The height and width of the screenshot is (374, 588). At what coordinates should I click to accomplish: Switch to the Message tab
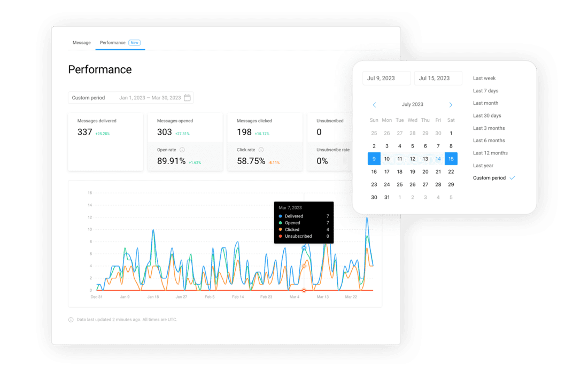82,43
